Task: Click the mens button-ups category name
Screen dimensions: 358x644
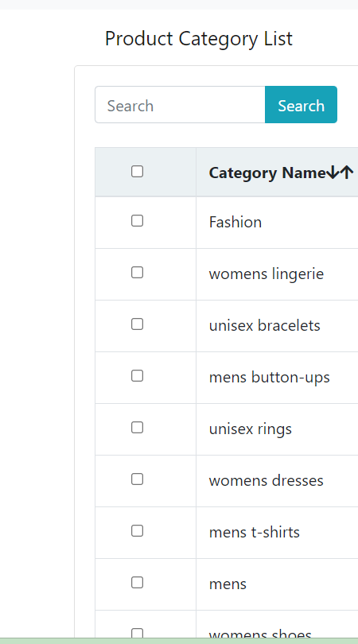Action: tap(269, 378)
